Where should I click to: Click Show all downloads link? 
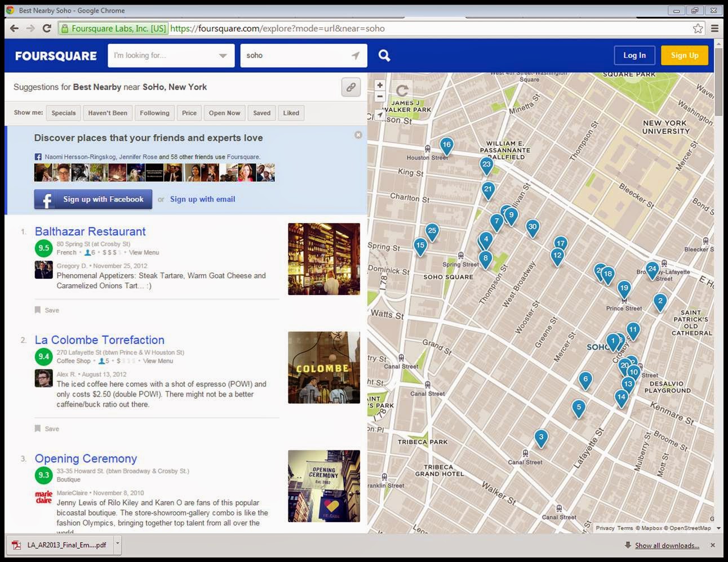[x=667, y=546]
